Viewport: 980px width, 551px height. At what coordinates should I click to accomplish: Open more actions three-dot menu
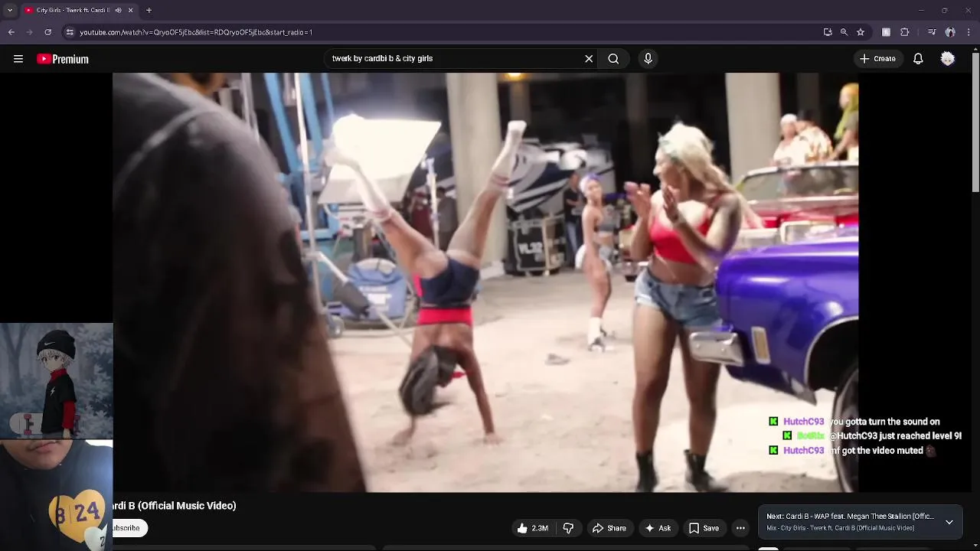(x=740, y=528)
